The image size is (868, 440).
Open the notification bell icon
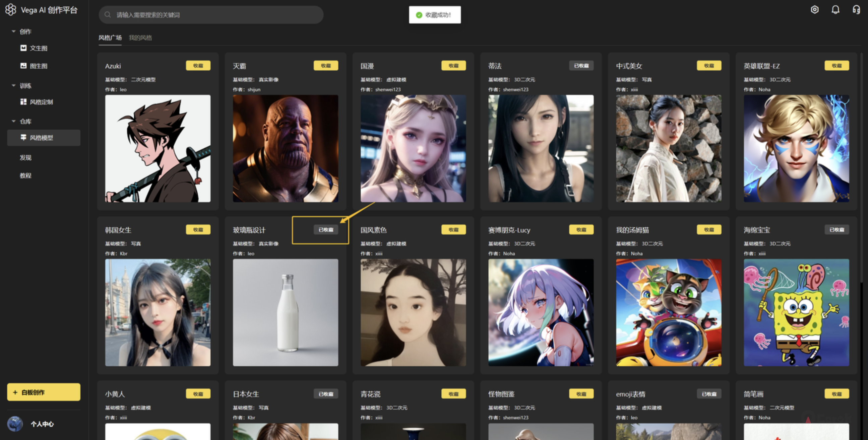835,10
